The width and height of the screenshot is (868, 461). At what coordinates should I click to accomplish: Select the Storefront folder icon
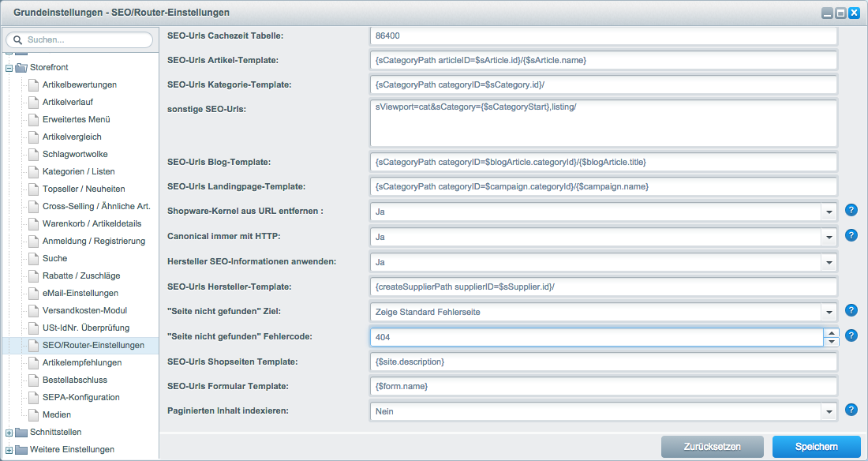click(21, 68)
